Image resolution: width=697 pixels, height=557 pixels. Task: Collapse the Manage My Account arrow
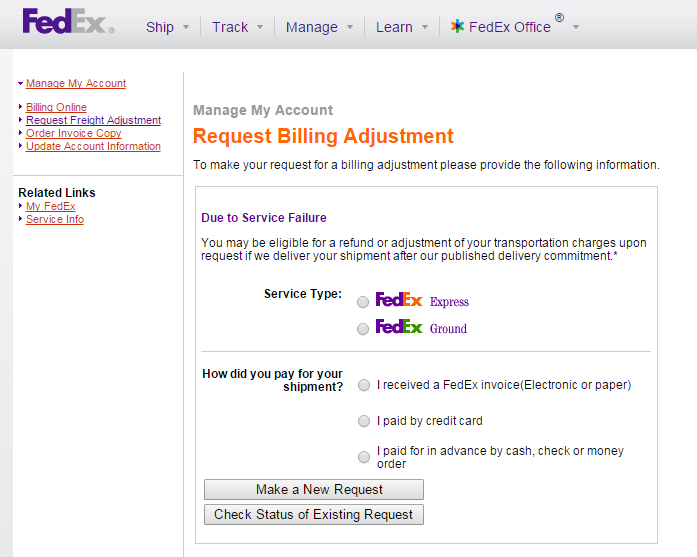pyautogui.click(x=20, y=83)
